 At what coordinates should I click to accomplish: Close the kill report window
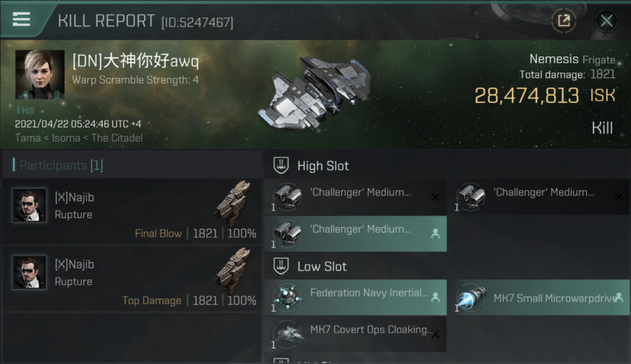[606, 21]
